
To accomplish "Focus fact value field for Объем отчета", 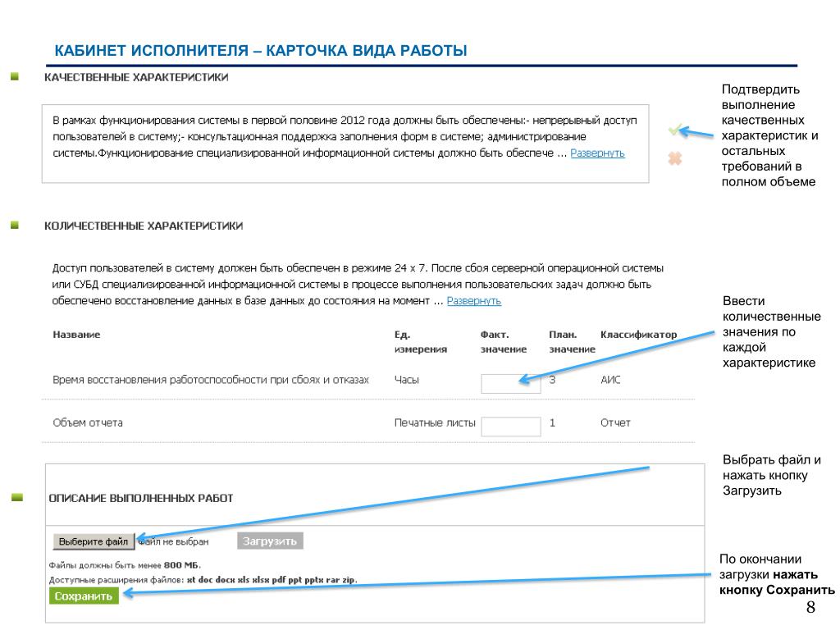I will pyautogui.click(x=510, y=427).
